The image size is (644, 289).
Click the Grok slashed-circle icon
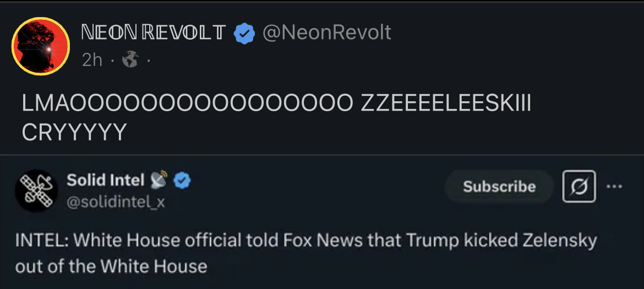[578, 186]
